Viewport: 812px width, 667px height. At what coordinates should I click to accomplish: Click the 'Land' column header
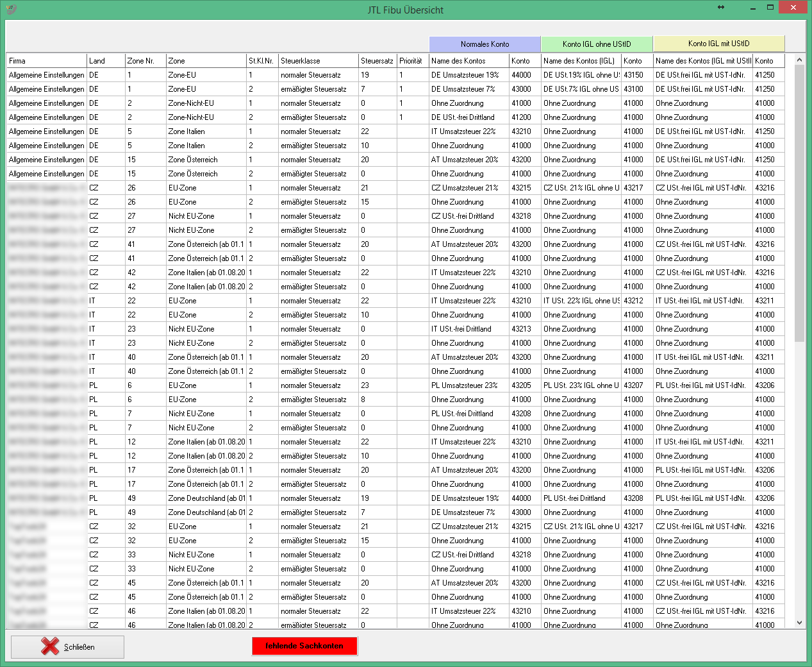coord(106,61)
